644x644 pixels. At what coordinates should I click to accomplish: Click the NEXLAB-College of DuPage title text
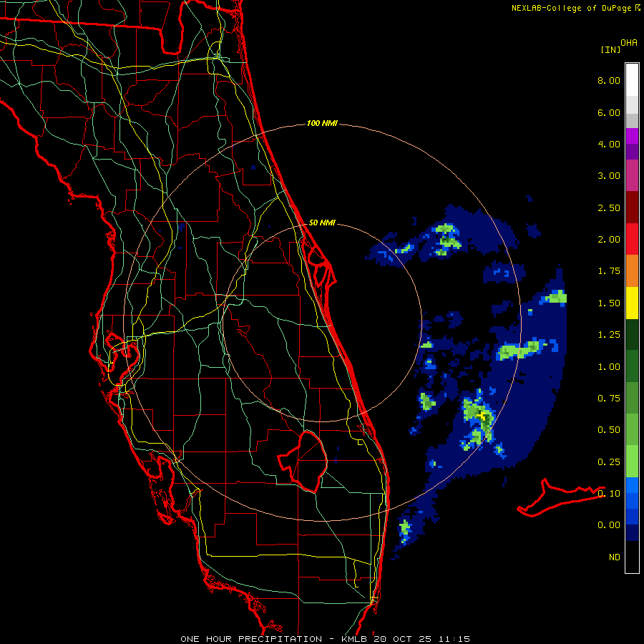571,8
